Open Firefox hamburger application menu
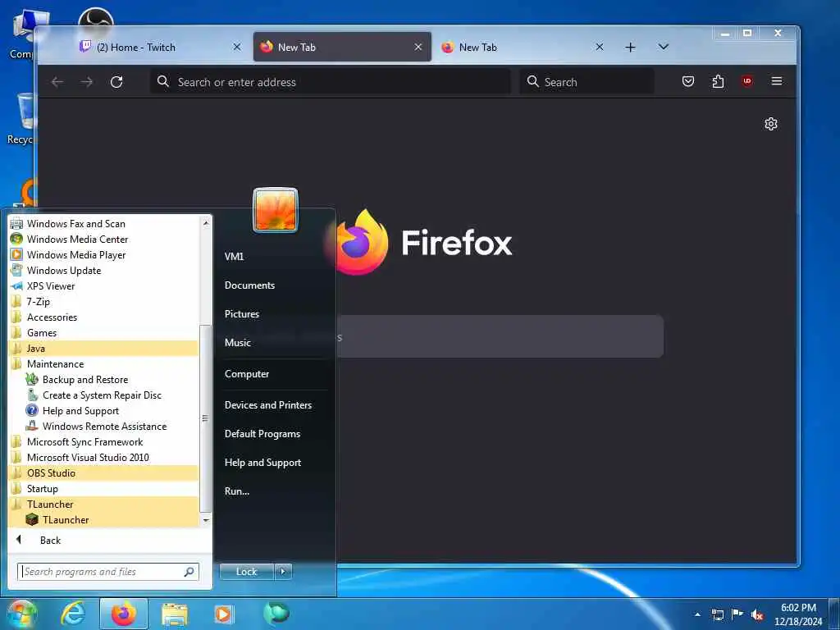 point(777,81)
